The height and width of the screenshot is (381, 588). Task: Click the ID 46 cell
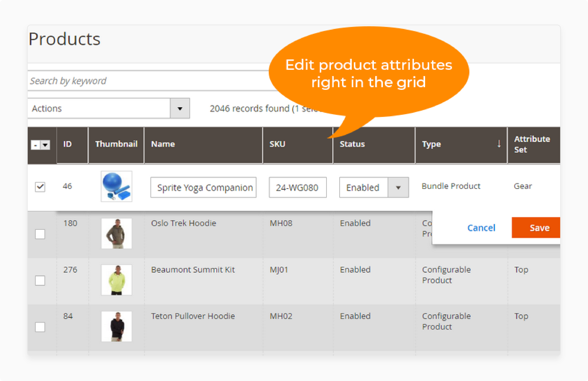point(67,186)
